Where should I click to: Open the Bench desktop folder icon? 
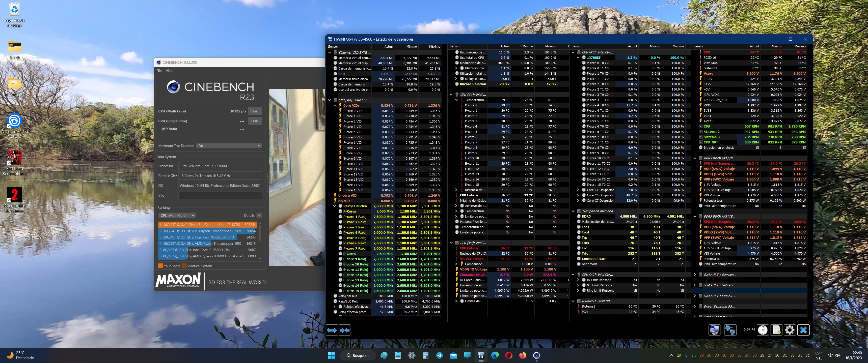[x=14, y=49]
